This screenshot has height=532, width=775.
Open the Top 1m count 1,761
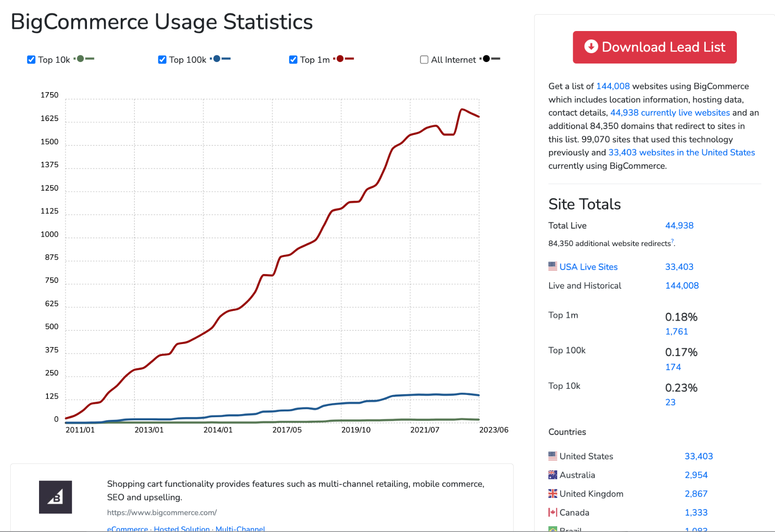tap(677, 332)
